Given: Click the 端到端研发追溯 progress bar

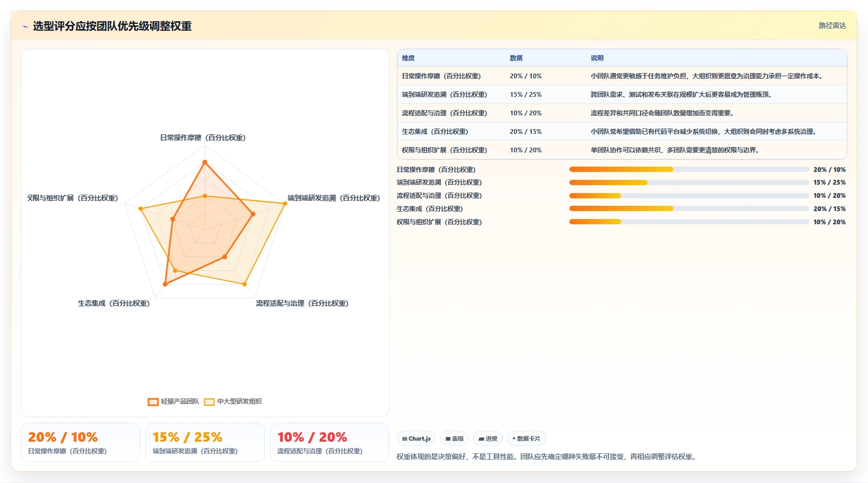Looking at the screenshot, I should tap(689, 183).
